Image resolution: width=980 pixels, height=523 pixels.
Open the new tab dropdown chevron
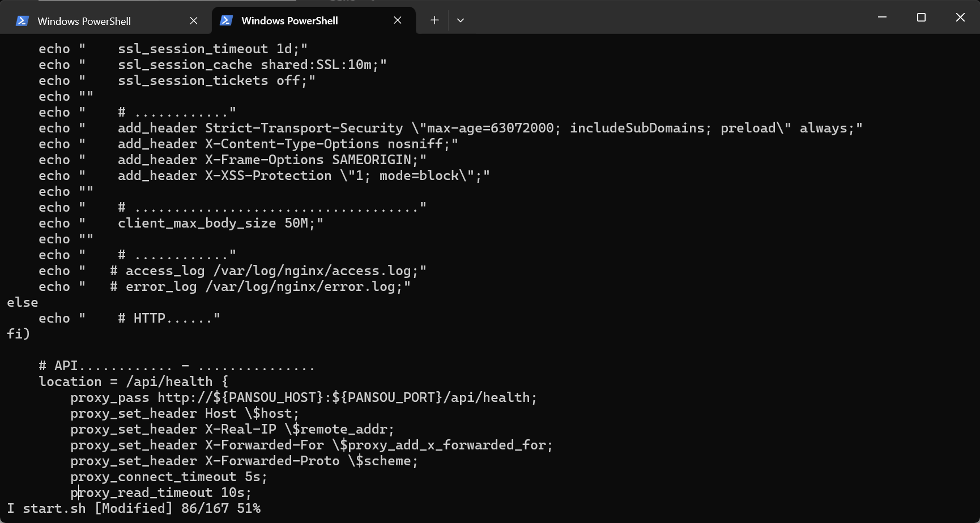point(460,20)
